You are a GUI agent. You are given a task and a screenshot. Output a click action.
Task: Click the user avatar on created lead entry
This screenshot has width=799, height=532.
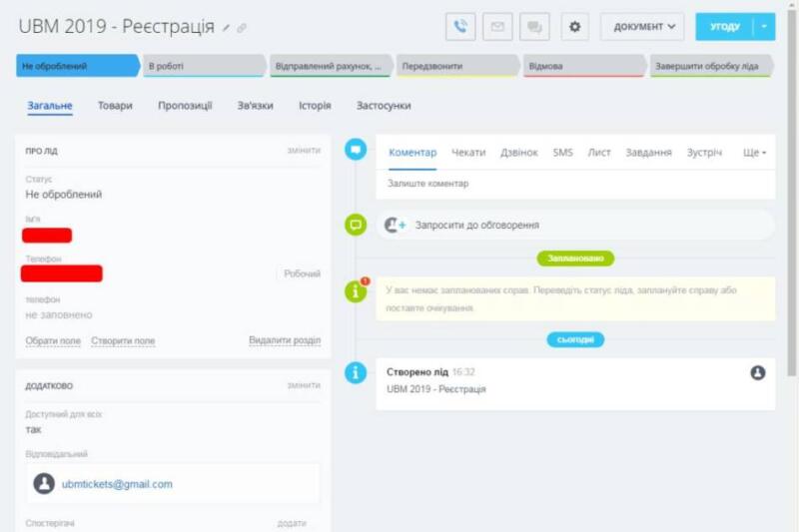coord(757,372)
